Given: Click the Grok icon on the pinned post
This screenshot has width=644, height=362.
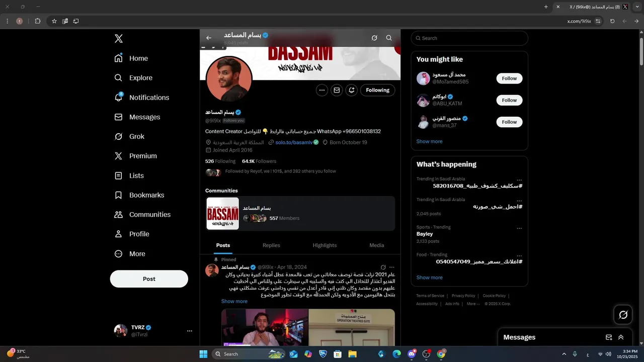Looking at the screenshot, I should (x=383, y=267).
